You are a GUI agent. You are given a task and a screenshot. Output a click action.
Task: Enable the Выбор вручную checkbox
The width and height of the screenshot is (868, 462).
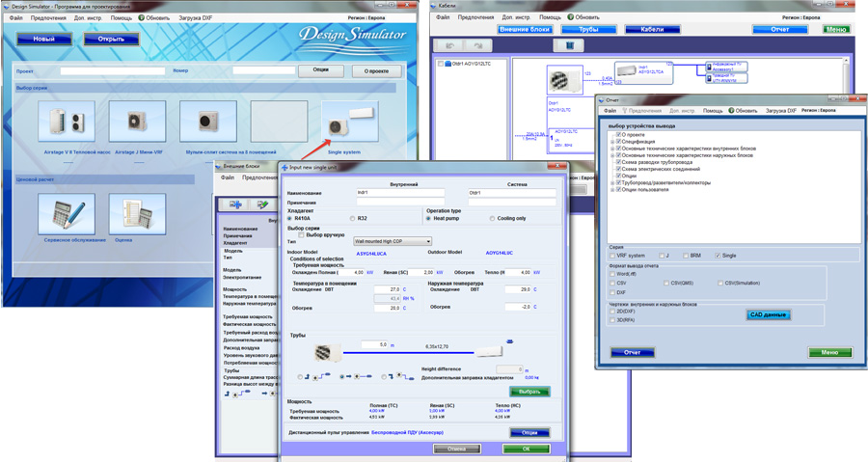pos(300,234)
